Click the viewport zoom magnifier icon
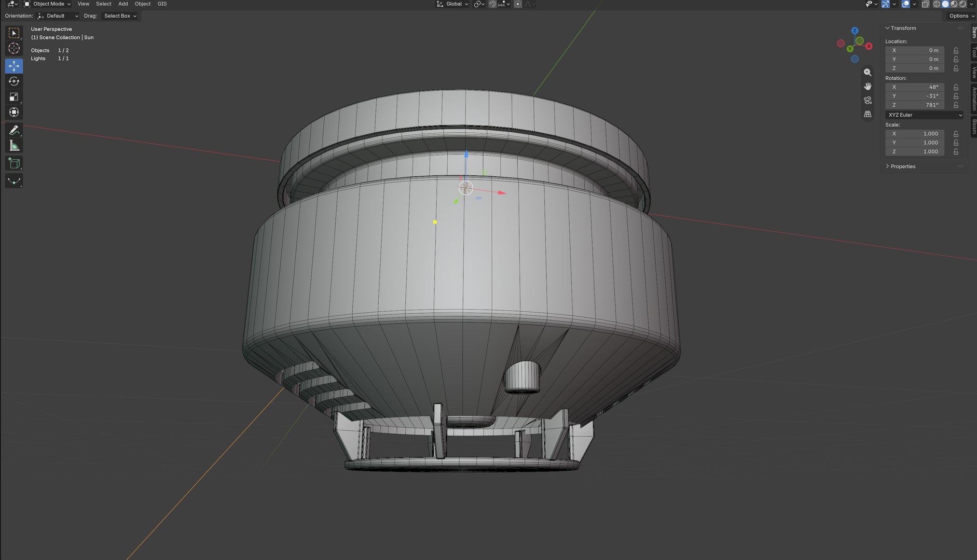Screen dimensions: 977x560 [868, 73]
